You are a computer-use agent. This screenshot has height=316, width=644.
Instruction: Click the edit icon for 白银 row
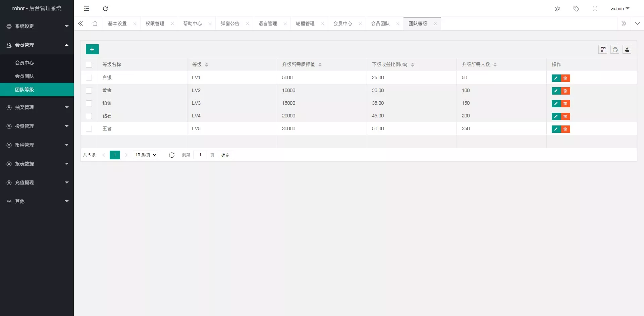(x=556, y=78)
